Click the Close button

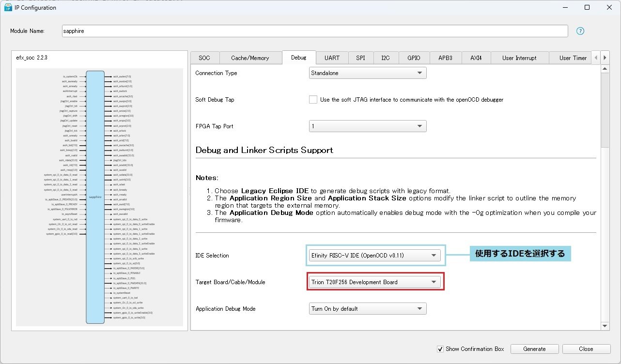coord(586,349)
